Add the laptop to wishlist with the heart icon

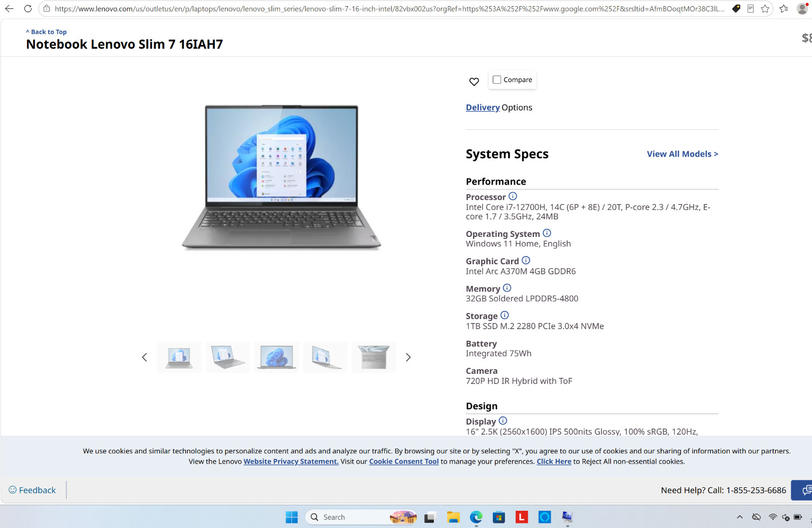(474, 82)
